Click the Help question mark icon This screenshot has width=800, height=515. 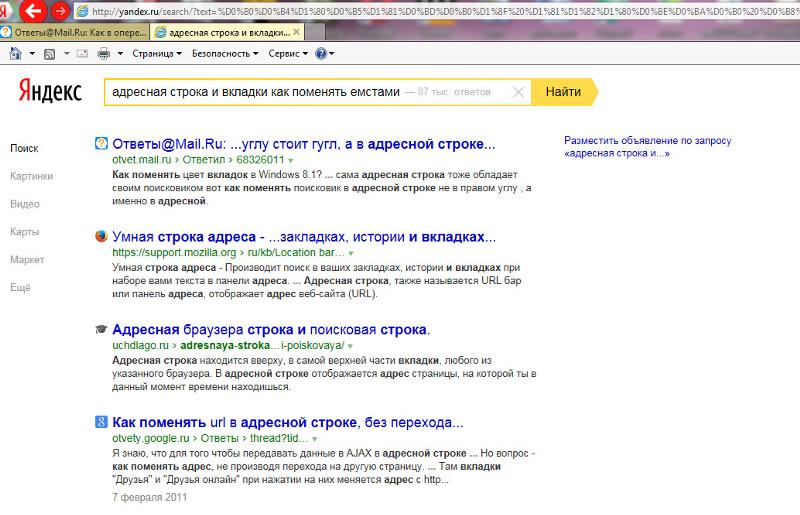tap(321, 53)
